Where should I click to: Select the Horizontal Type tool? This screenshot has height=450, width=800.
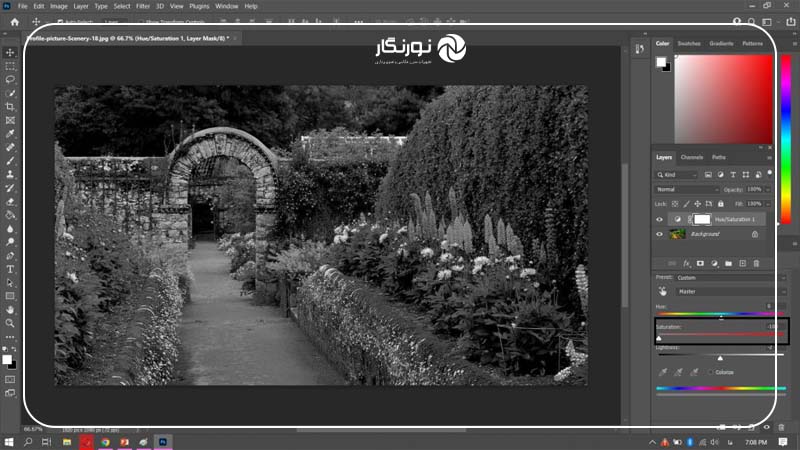coord(10,269)
